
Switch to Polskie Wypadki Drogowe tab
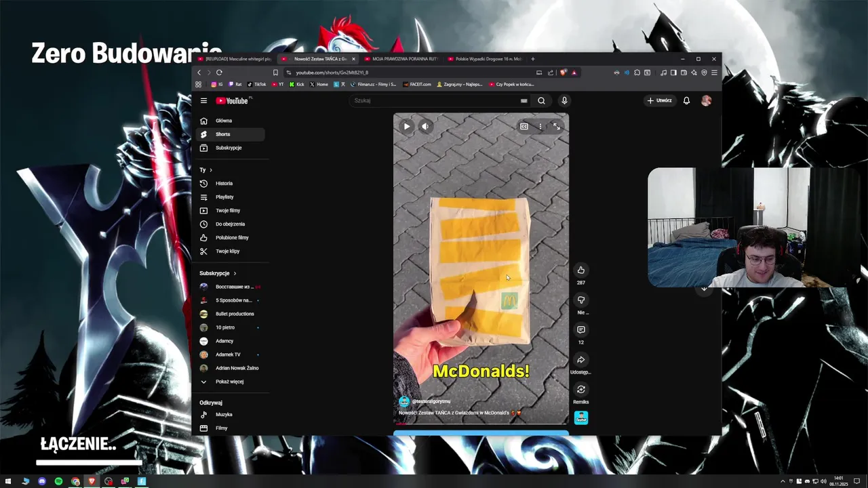[484, 59]
